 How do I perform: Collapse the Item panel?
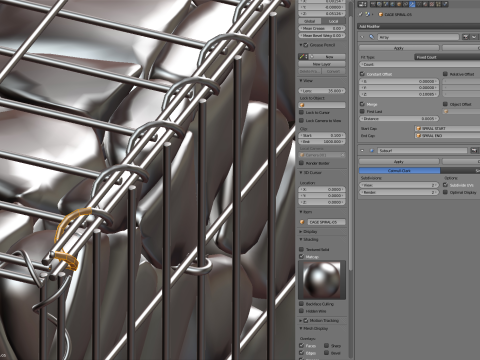[x=301, y=212]
